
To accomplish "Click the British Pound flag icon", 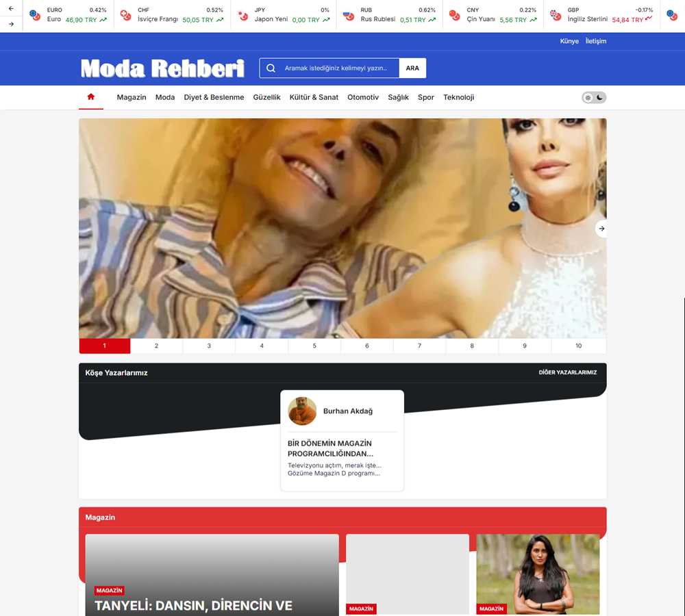I will pyautogui.click(x=556, y=15).
